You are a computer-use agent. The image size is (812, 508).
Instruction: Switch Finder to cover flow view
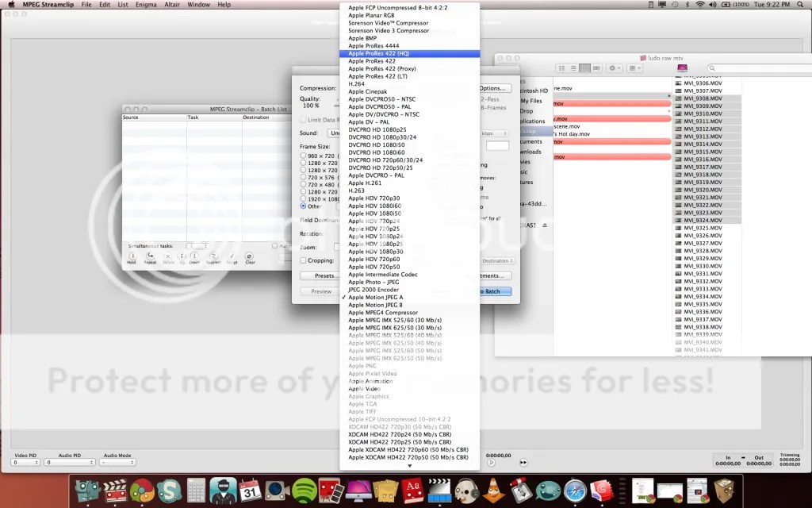point(596,68)
